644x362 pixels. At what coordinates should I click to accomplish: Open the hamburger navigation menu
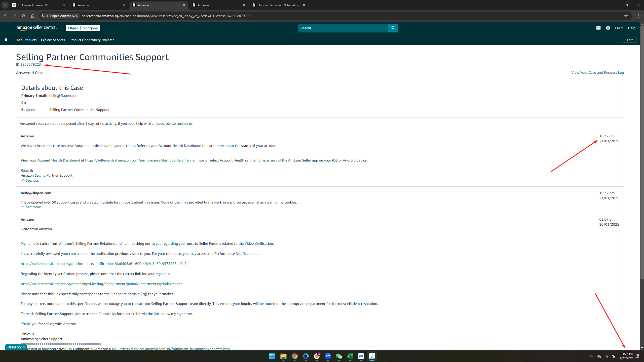(6, 28)
